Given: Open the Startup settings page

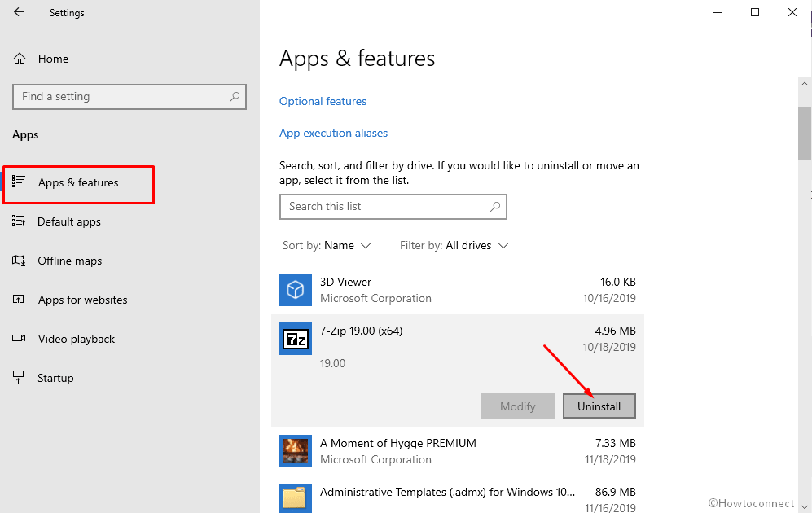Looking at the screenshot, I should point(55,378).
